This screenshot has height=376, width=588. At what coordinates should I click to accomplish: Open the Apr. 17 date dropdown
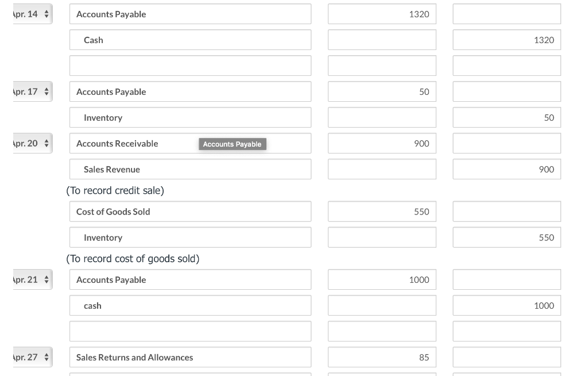(31, 91)
